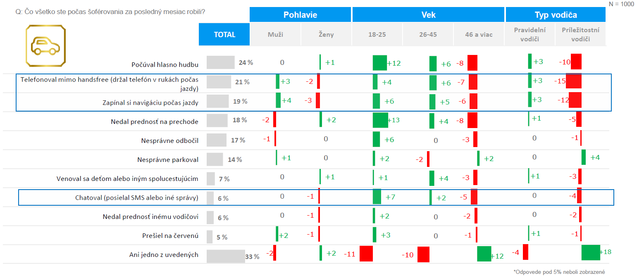
Task: Click the Chatoval row label
Action: [x=136, y=198]
